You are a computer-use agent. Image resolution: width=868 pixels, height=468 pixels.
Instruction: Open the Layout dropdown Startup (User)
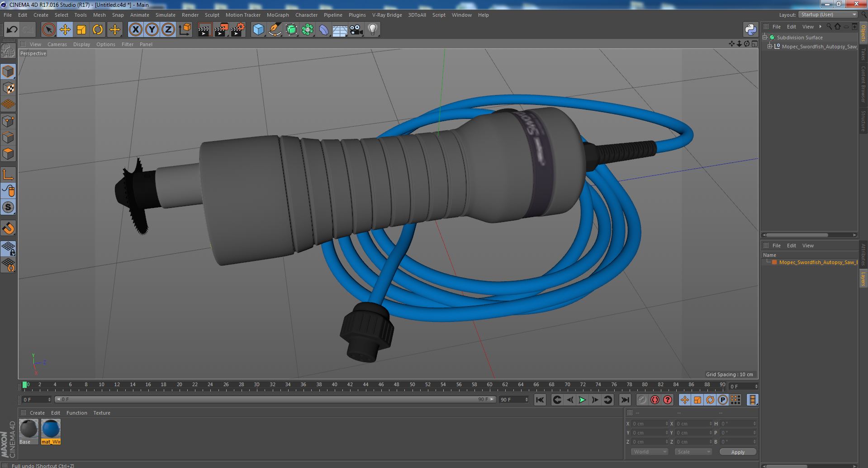point(828,15)
